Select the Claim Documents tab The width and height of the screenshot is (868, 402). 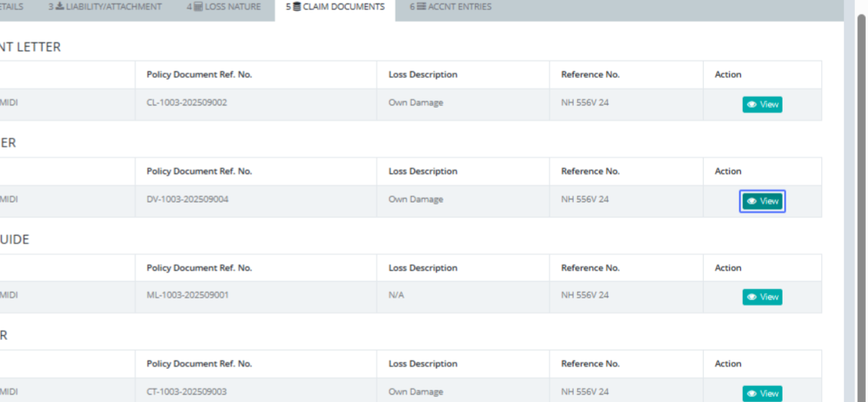coord(335,7)
